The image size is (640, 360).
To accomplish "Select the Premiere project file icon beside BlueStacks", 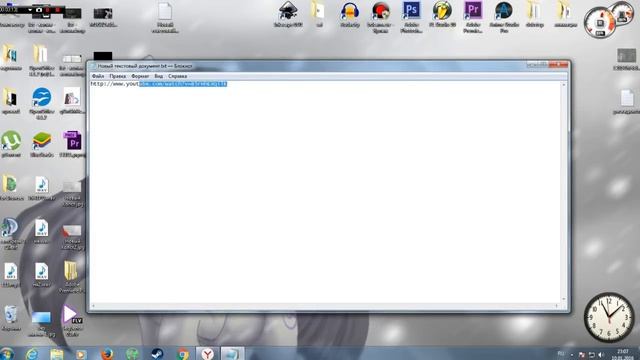I will pos(73,144).
